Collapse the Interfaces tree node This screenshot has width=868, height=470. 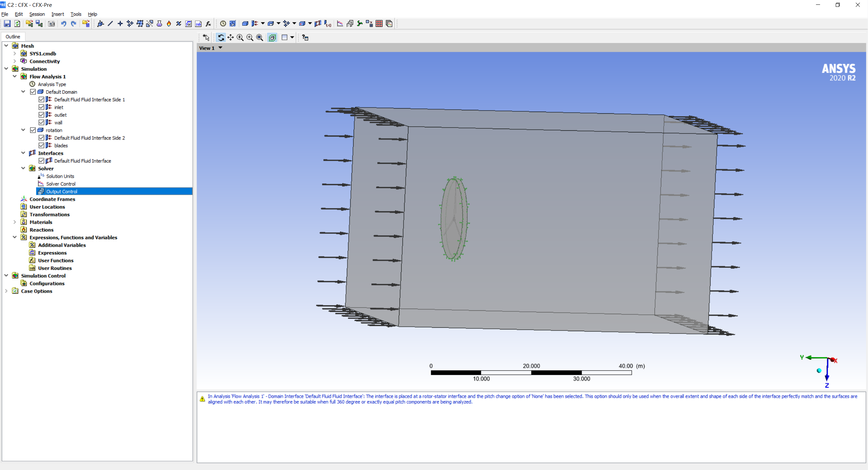point(23,153)
